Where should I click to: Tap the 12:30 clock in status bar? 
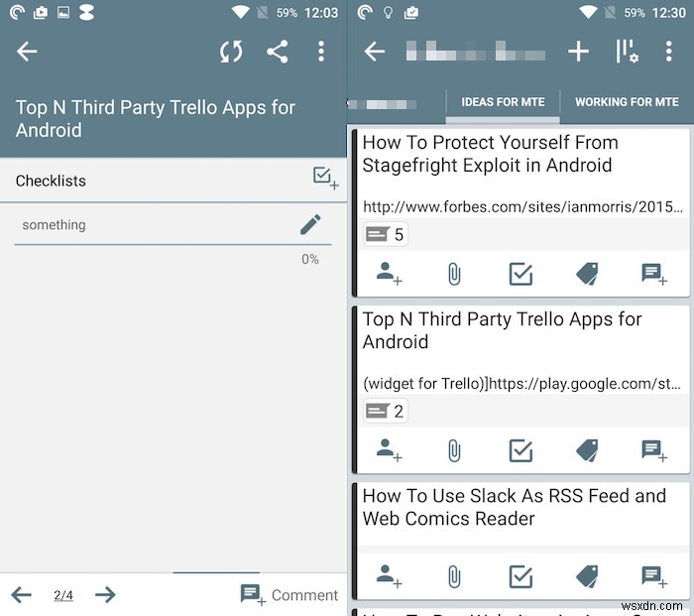pos(669,13)
